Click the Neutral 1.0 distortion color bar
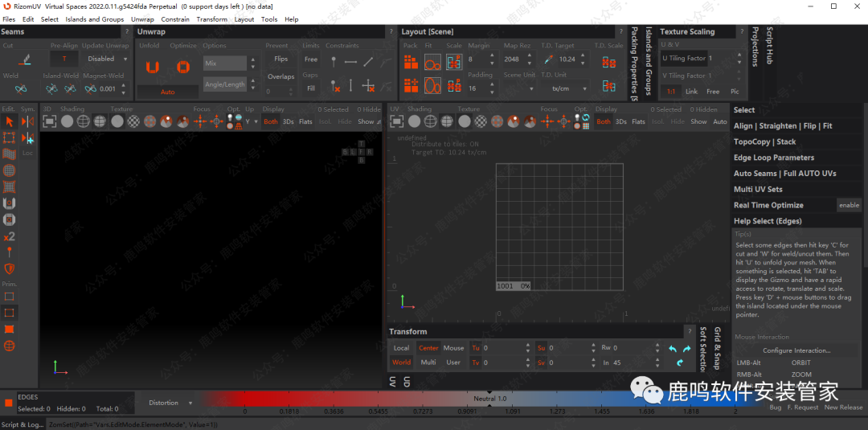Image resolution: width=868 pixels, height=430 pixels. click(489, 399)
